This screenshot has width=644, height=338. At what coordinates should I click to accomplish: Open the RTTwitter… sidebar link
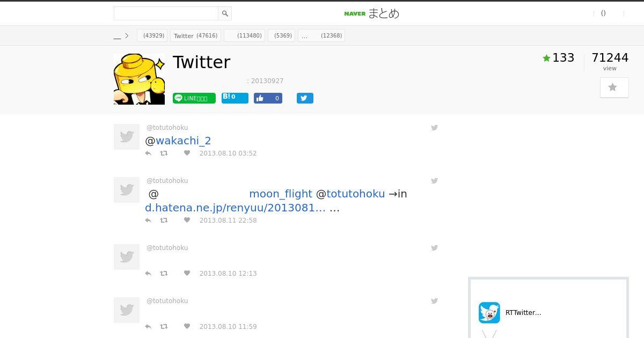coord(523,313)
